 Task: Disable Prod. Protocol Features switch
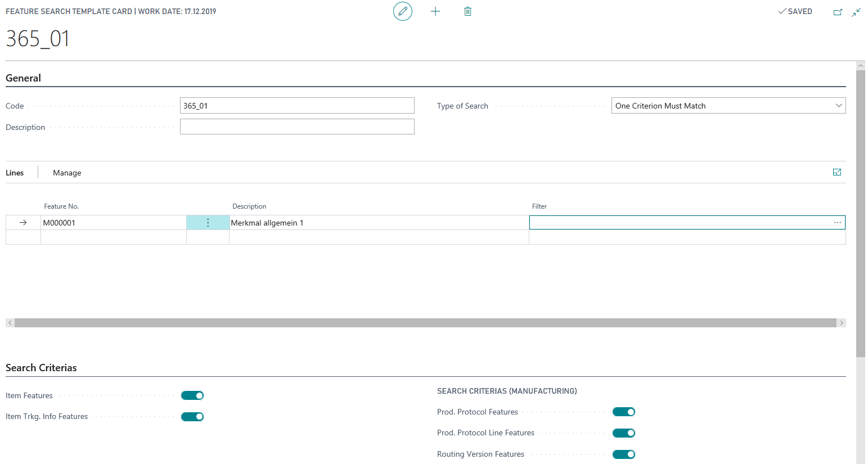click(x=624, y=412)
